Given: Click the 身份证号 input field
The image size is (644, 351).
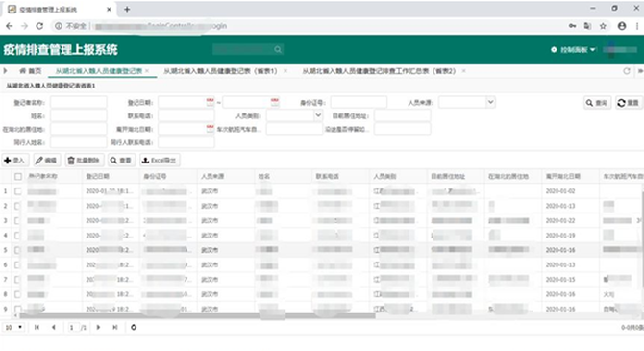Looking at the screenshot, I should [359, 102].
